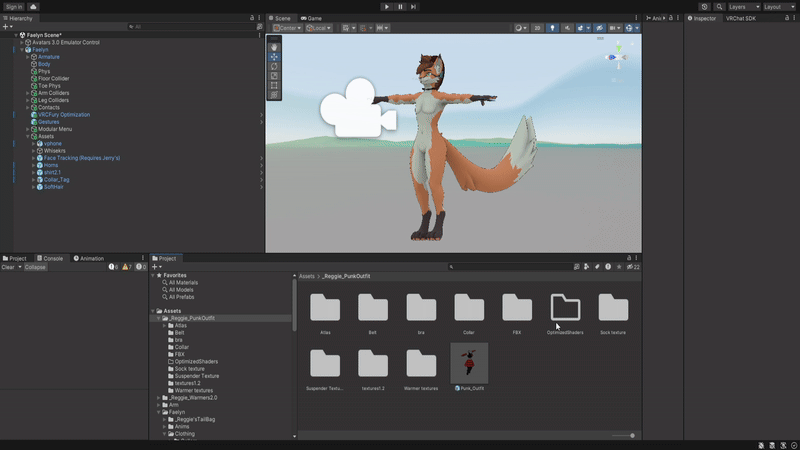Select the Rotate tool in Scene toolbar
The height and width of the screenshot is (450, 800).
click(274, 66)
